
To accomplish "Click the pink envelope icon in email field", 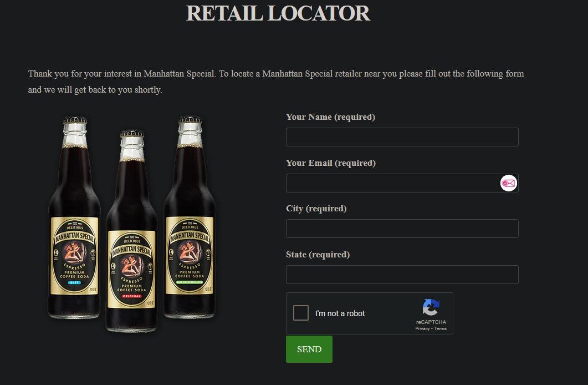I will (x=509, y=183).
